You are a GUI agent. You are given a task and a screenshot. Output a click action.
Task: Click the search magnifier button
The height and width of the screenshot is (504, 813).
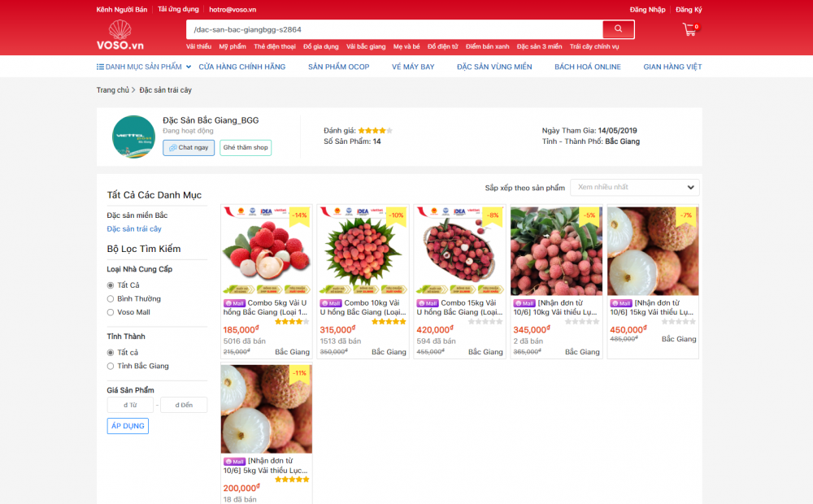click(x=618, y=29)
